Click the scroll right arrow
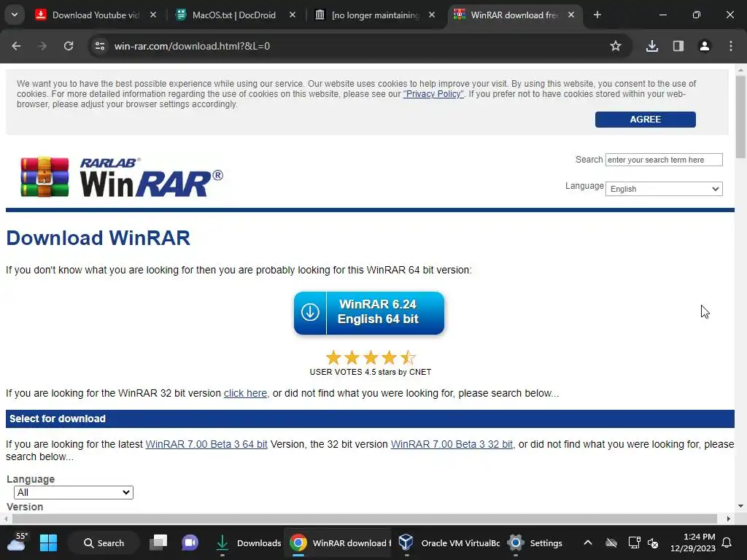Image resolution: width=747 pixels, height=560 pixels. click(x=728, y=518)
